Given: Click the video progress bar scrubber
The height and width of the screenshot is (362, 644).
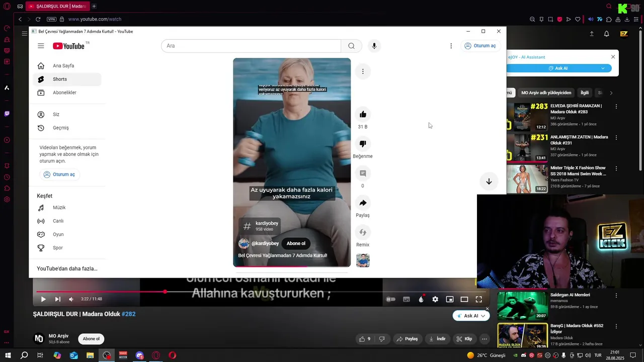Looking at the screenshot, I should pos(165,292).
